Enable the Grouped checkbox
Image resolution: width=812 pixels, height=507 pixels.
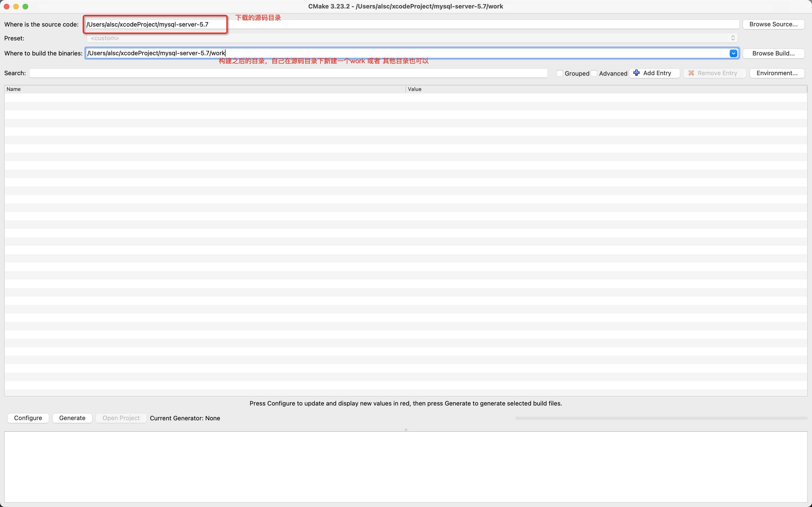(559, 73)
